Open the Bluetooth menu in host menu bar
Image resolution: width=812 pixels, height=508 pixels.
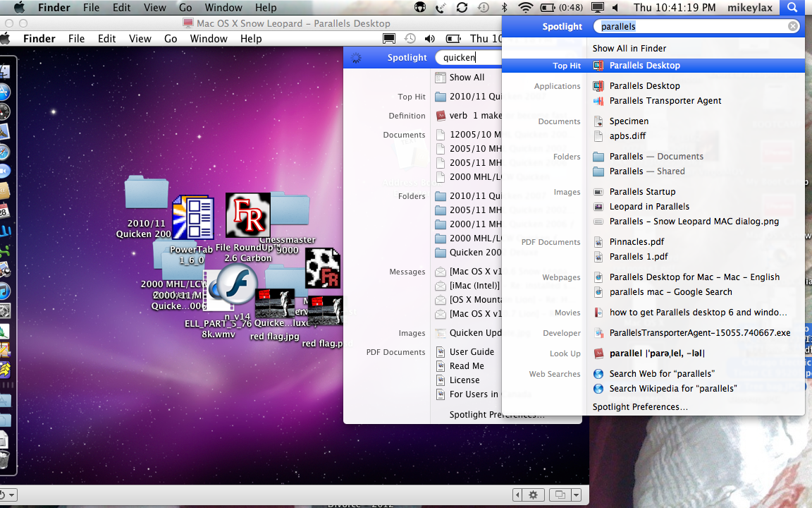point(504,7)
